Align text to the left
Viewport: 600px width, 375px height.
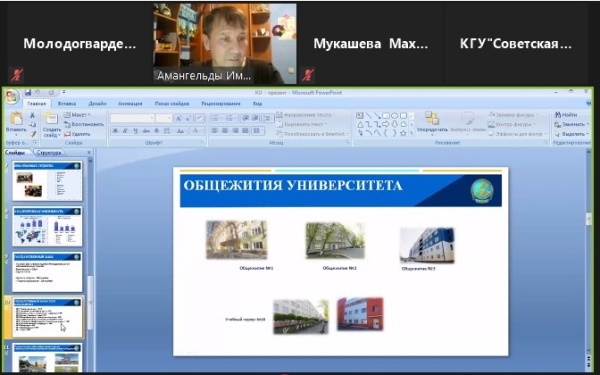coord(215,131)
